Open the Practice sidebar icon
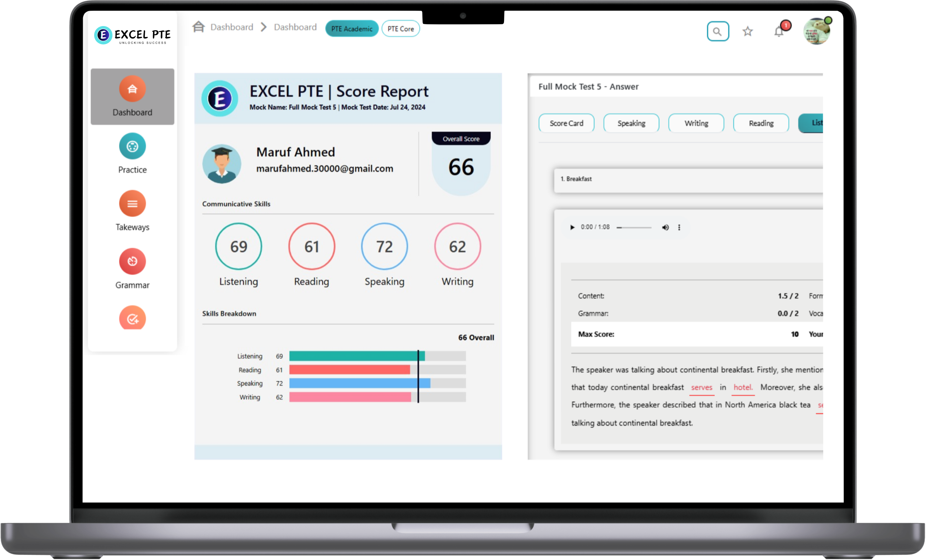The image size is (926, 560). (x=132, y=146)
